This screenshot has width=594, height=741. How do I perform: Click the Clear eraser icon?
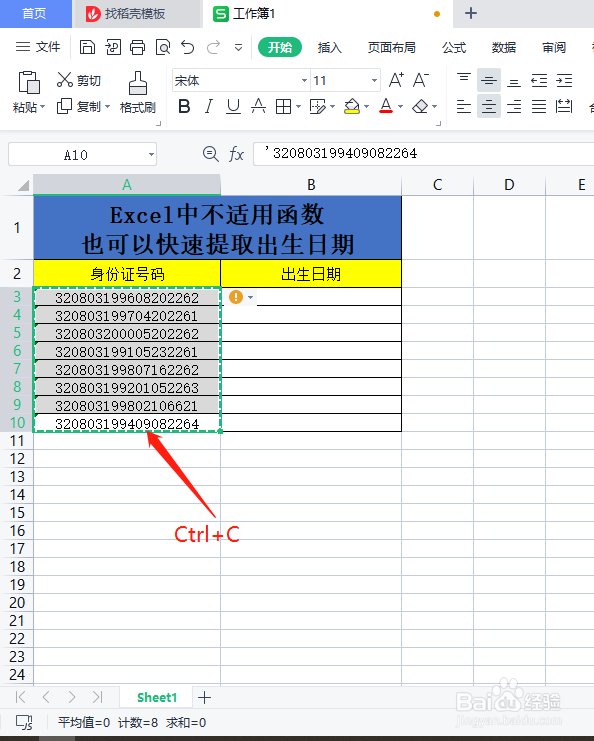click(420, 107)
